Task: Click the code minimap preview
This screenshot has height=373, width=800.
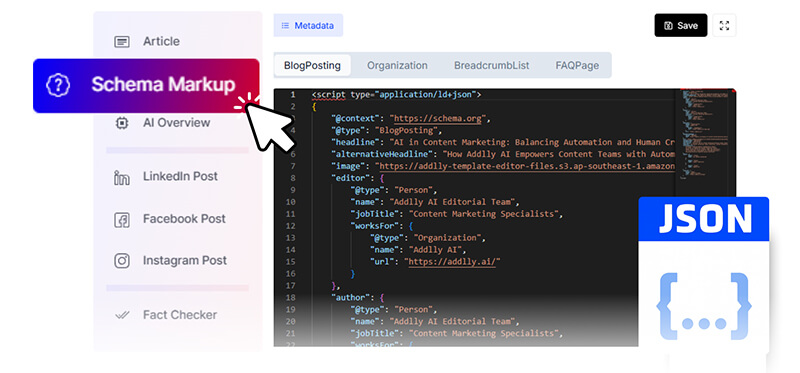Action: [x=705, y=134]
